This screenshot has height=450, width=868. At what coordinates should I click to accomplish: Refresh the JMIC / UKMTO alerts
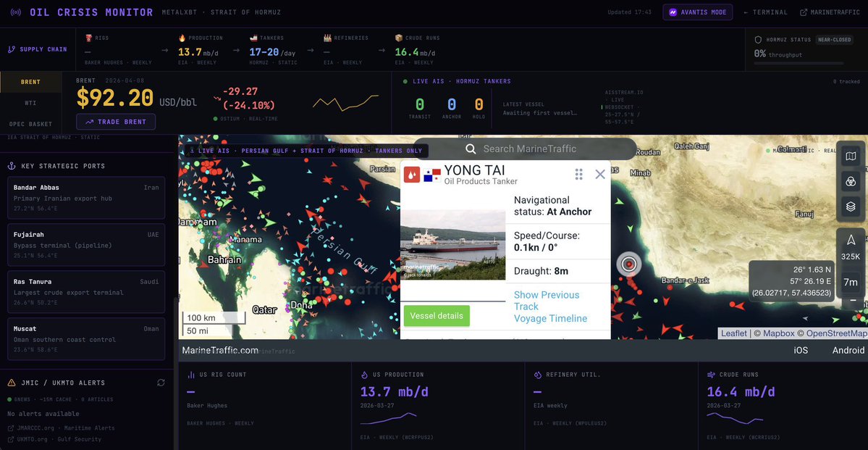tap(161, 383)
